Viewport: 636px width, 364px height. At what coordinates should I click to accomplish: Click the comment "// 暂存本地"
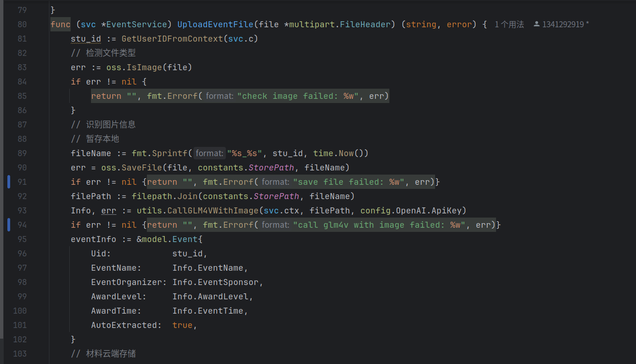(x=95, y=139)
